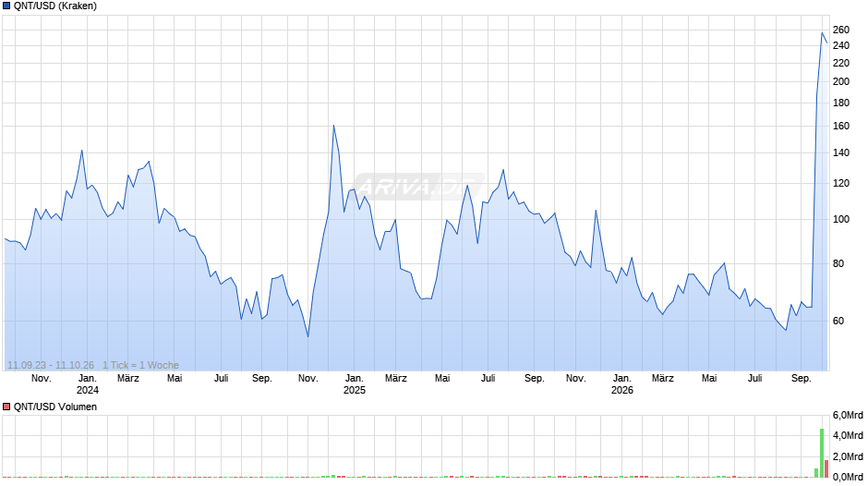This screenshot has height=486, width=868.
Task: Click the date range text 11.09.23 - 11.10.26
Action: coord(51,365)
